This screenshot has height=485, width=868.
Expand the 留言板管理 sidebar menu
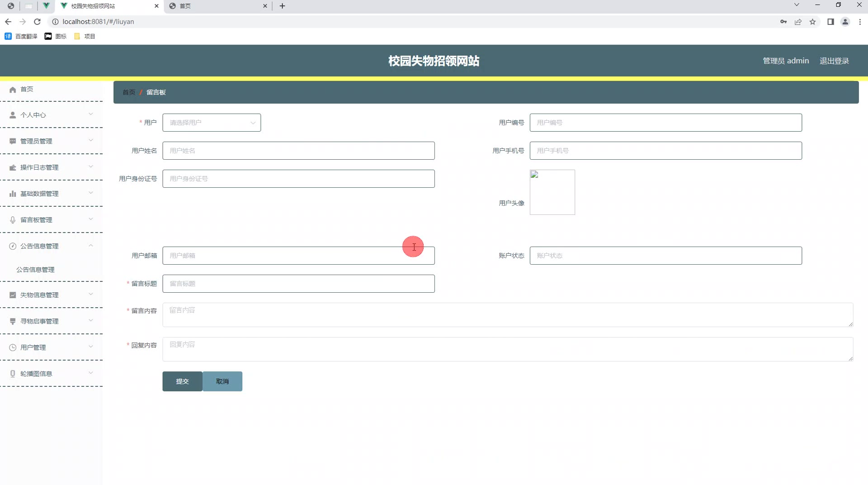pyautogui.click(x=91, y=219)
